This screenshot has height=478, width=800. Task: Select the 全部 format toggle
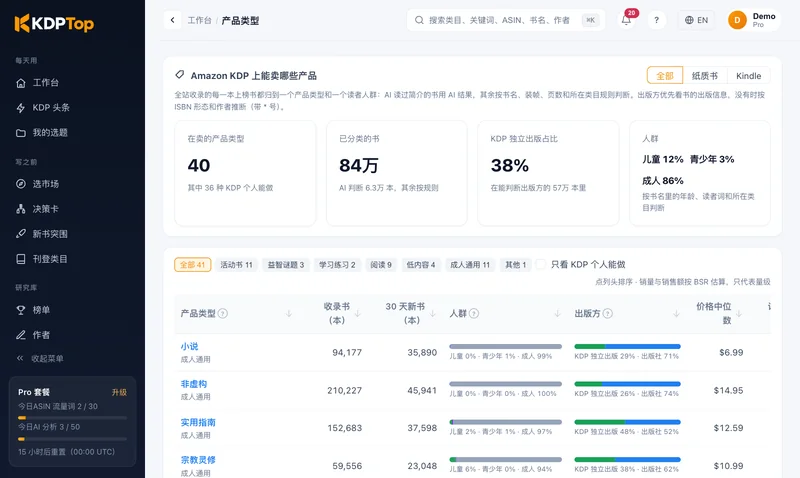(665, 76)
